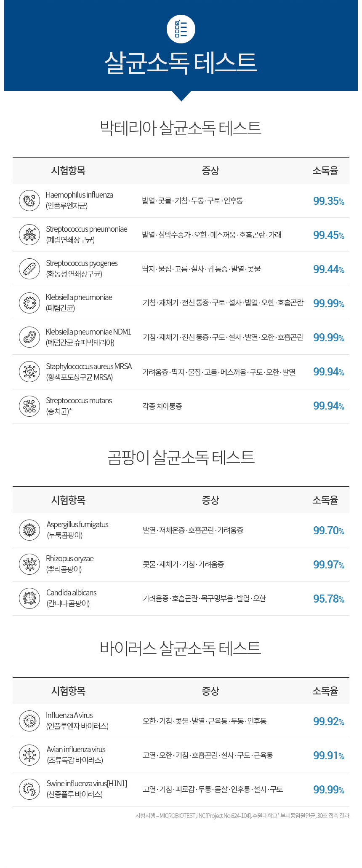
Task: Click the checklist icon above the main title
Action: (x=181, y=29)
